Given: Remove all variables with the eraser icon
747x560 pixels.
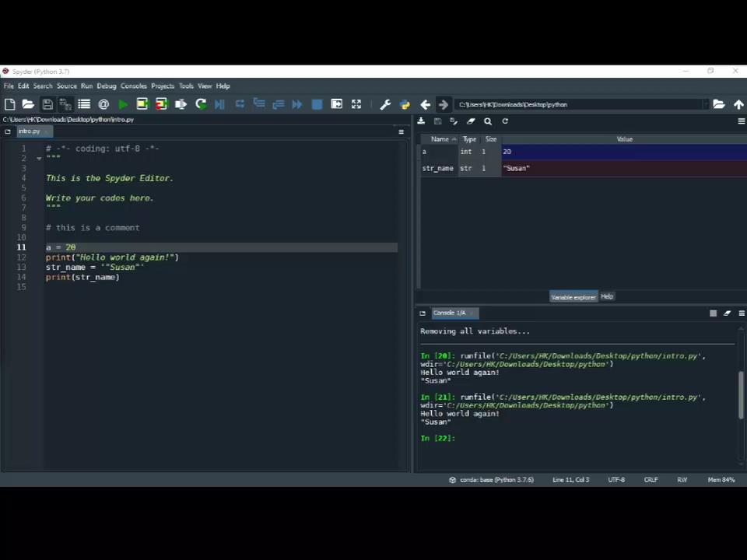Looking at the screenshot, I should (x=471, y=121).
